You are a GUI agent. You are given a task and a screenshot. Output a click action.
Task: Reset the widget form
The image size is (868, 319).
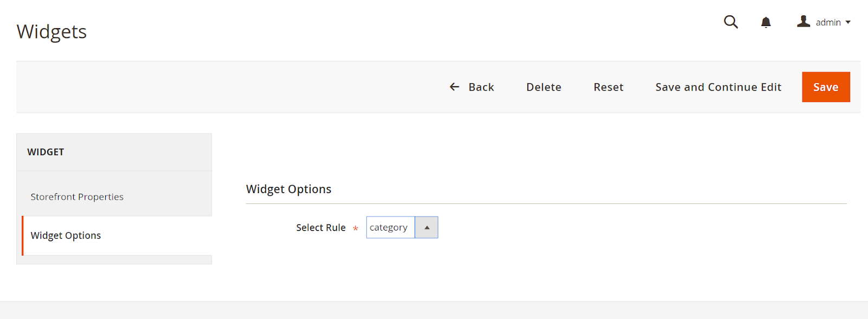pyautogui.click(x=608, y=87)
